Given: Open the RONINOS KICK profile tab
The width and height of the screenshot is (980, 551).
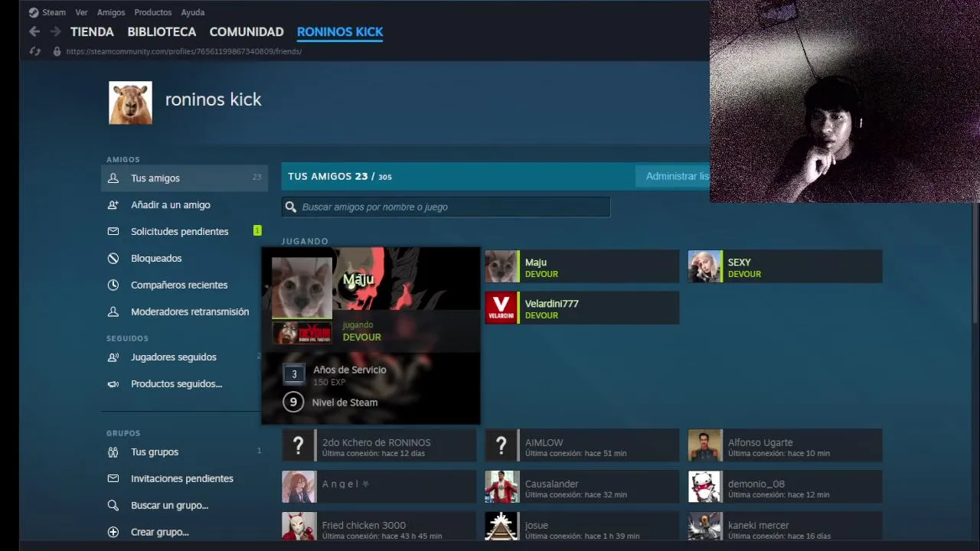Looking at the screenshot, I should tap(340, 31).
